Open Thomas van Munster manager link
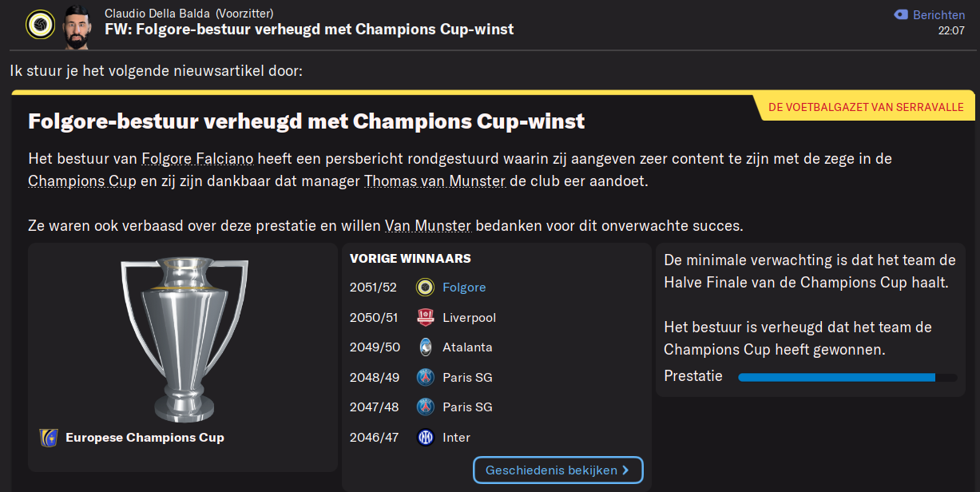 [434, 181]
